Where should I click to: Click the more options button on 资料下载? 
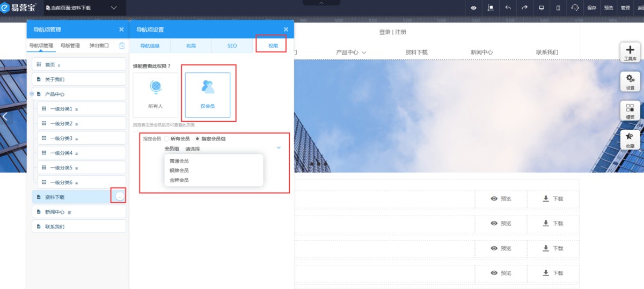(120, 197)
